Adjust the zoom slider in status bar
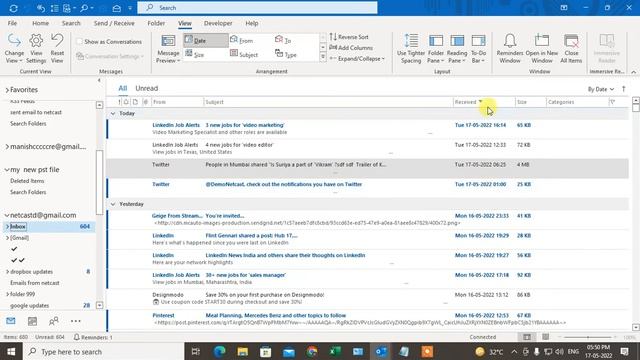Viewport: 640px width, 360px height. click(588, 338)
